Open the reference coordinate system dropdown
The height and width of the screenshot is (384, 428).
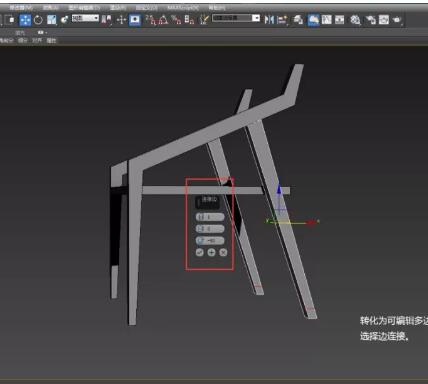pyautogui.click(x=85, y=18)
